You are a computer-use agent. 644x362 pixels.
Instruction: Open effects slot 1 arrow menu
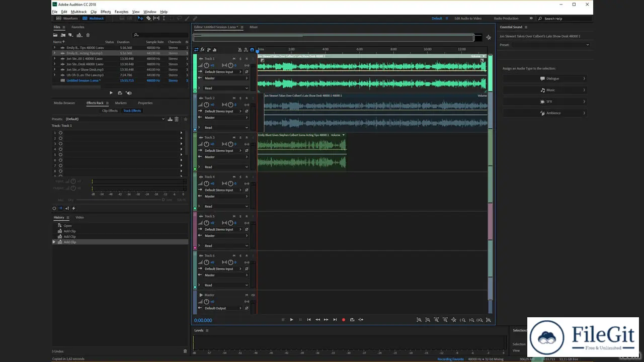[x=181, y=133]
